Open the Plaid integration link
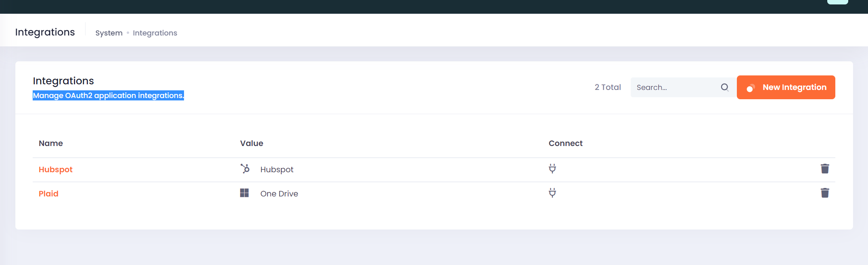The width and height of the screenshot is (868, 265). pos(48,194)
